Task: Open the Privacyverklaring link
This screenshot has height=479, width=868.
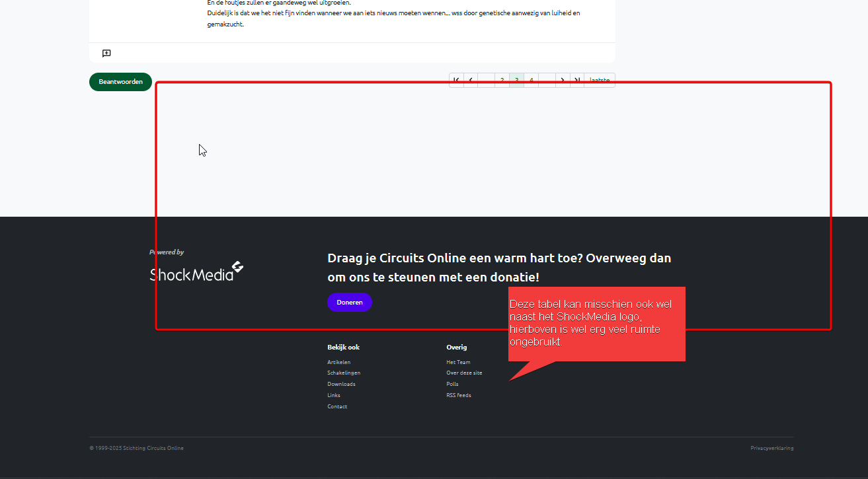Action: pos(771,448)
